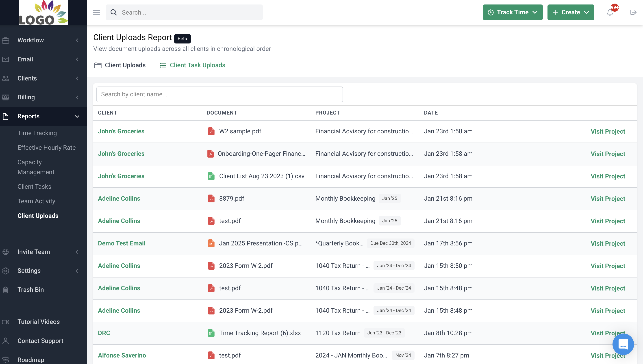Viewport: 643px width, 364px height.
Task: Expand the Clients menu chevron
Action: (77, 78)
